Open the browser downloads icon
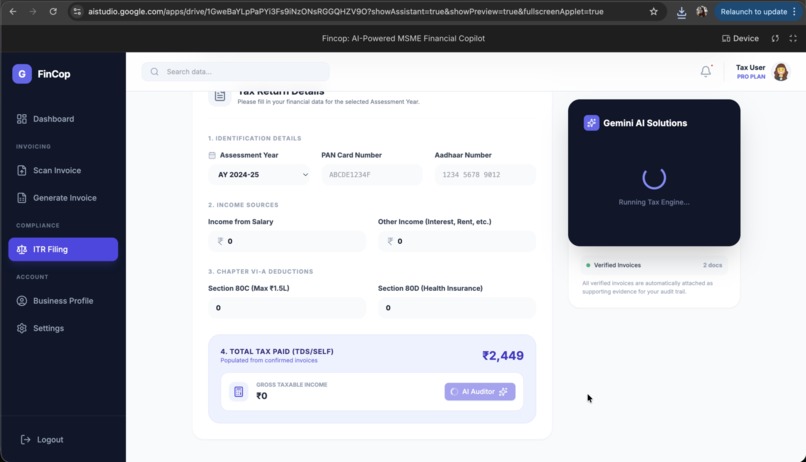Image resolution: width=806 pixels, height=462 pixels. pos(681,12)
